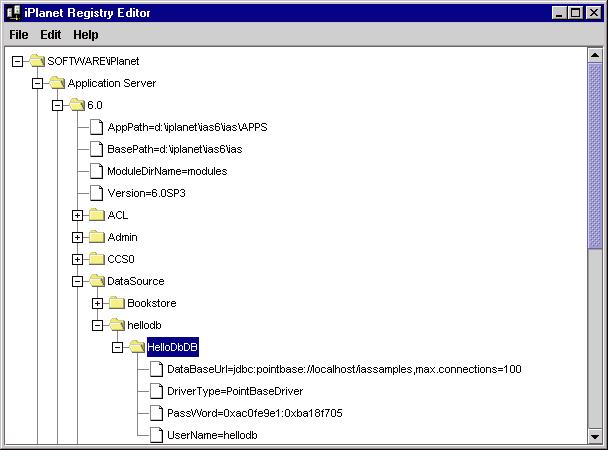Click the Application Server folder icon

tap(57, 83)
